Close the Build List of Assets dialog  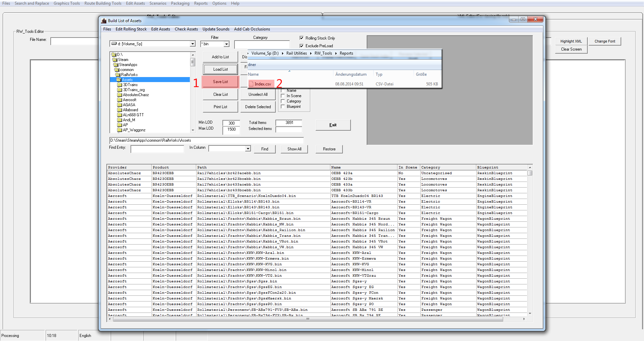(535, 19)
